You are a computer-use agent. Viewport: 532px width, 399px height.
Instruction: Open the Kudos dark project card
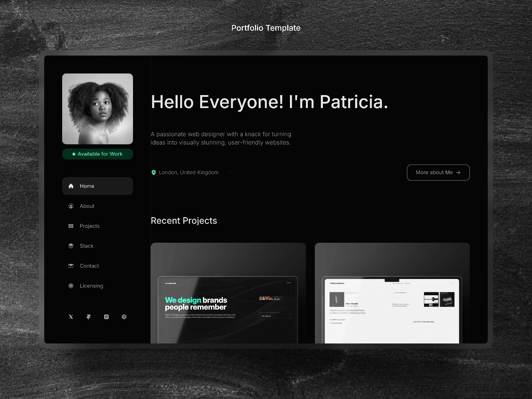tap(228, 293)
